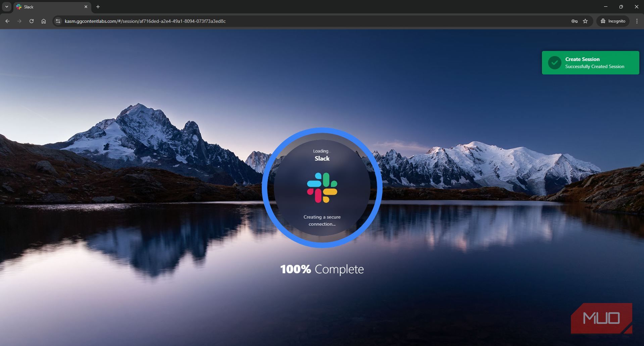
Task: View site information icon in address bar
Action: click(x=58, y=21)
